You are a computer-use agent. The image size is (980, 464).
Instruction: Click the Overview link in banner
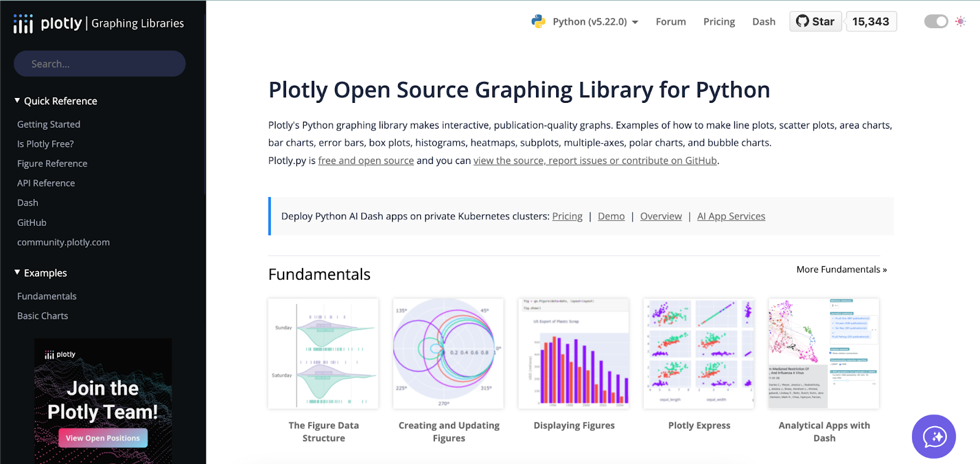point(661,216)
